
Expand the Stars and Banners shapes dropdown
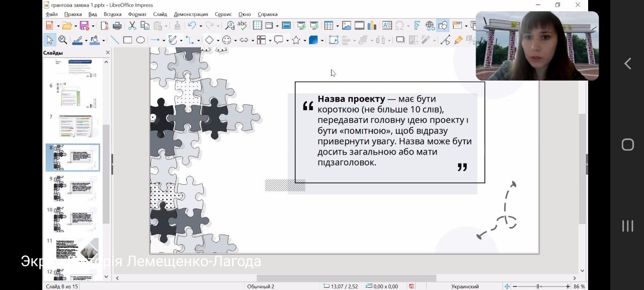click(x=304, y=40)
